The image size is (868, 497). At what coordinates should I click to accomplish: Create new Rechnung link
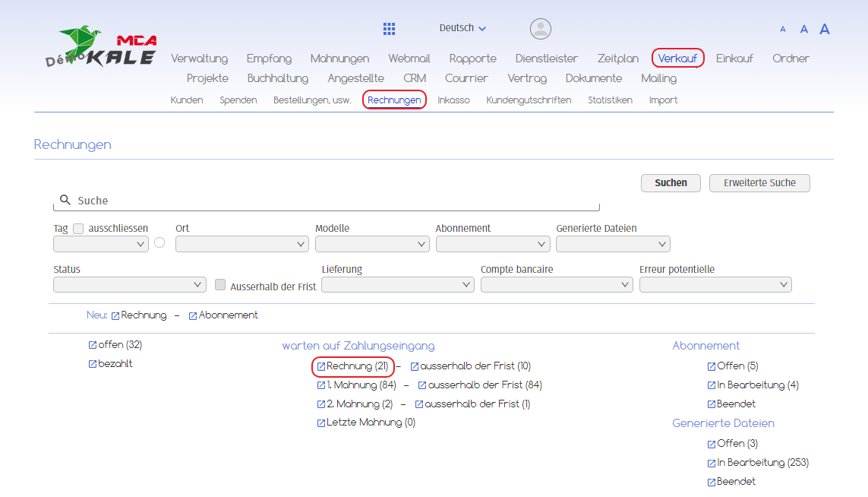[x=139, y=315]
